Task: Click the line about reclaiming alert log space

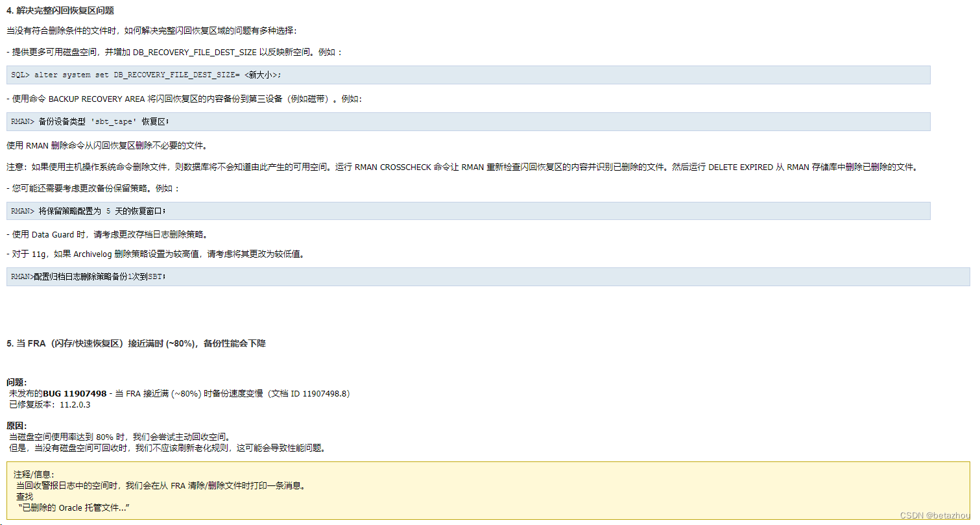Action: tap(160, 485)
